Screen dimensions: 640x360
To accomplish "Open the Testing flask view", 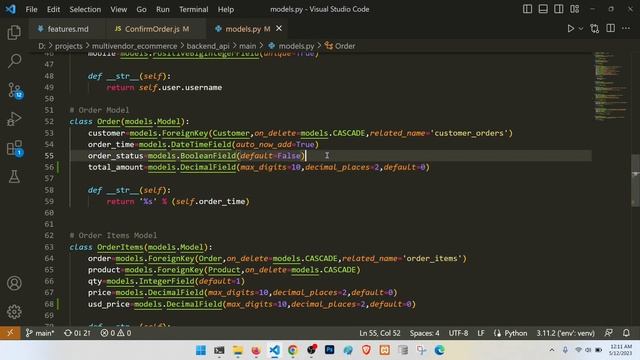I will pyautogui.click(x=14, y=177).
